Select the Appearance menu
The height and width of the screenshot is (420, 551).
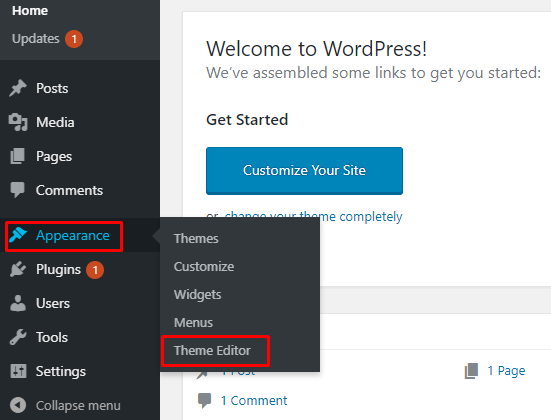73,235
